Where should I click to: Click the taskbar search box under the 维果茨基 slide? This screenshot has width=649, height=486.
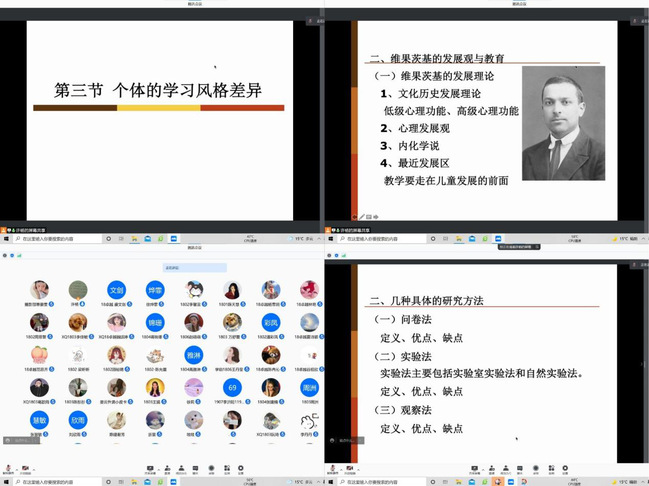[375, 239]
